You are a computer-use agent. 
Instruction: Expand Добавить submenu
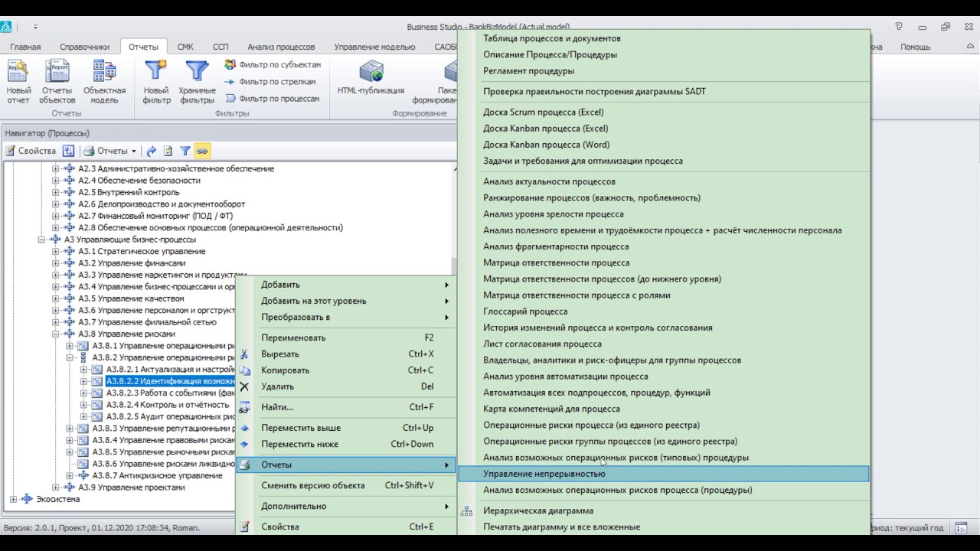(347, 285)
